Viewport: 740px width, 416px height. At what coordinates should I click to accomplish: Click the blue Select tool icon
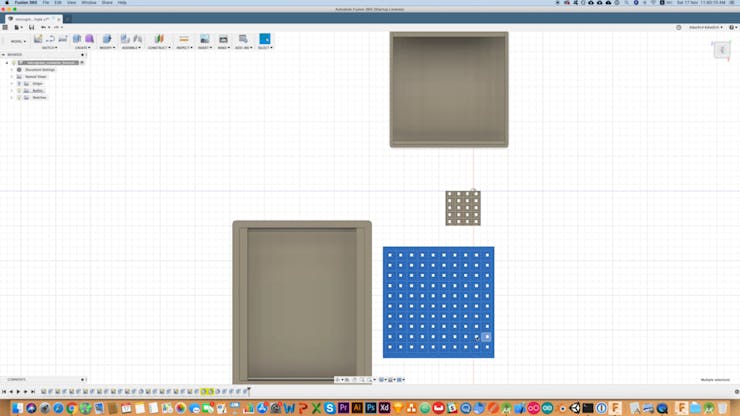point(265,39)
